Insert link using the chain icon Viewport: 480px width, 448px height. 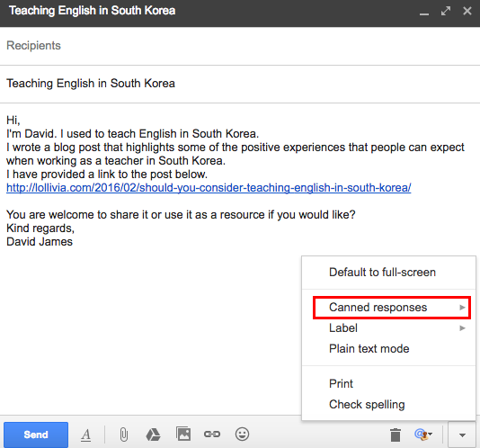click(212, 435)
